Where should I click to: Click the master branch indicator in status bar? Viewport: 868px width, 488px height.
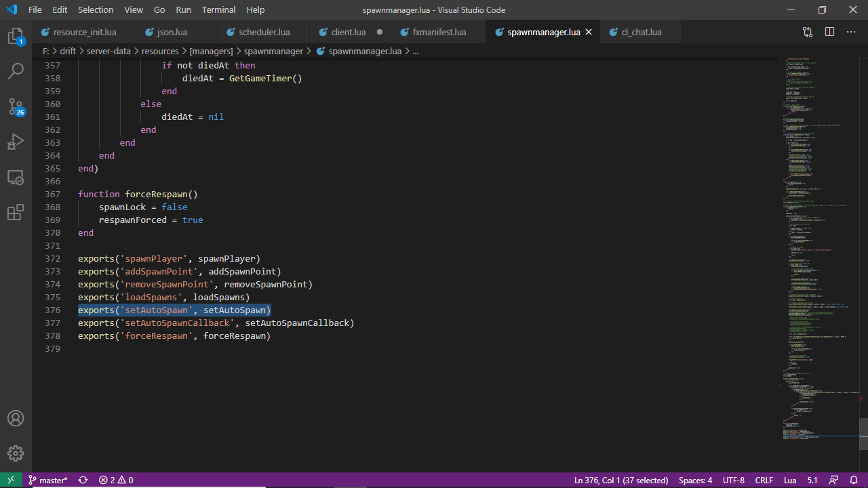point(47,480)
